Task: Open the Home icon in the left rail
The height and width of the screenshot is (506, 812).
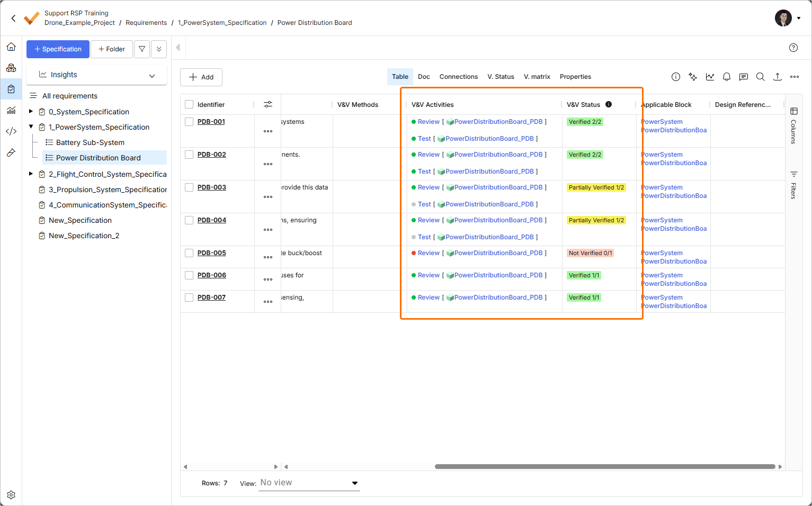Action: click(x=11, y=47)
